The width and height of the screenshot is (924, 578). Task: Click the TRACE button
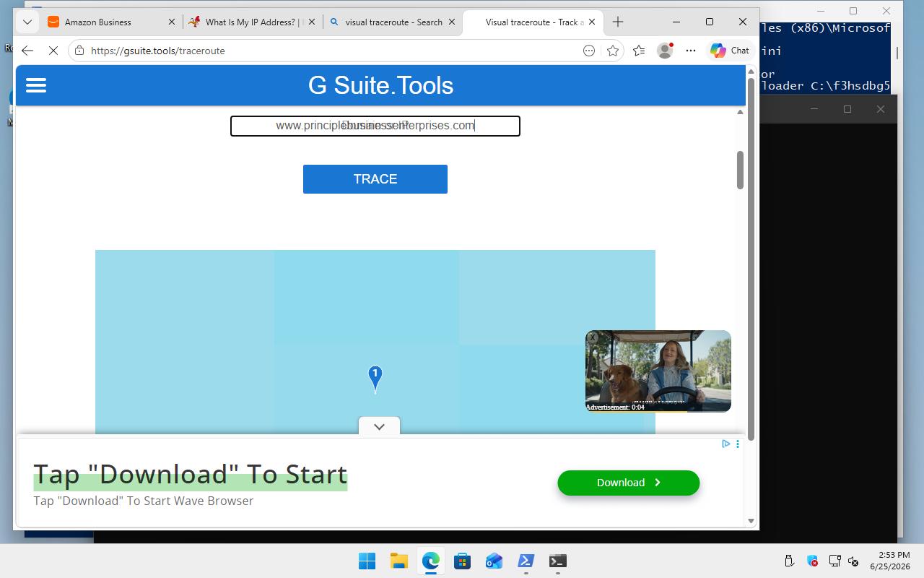coord(375,179)
